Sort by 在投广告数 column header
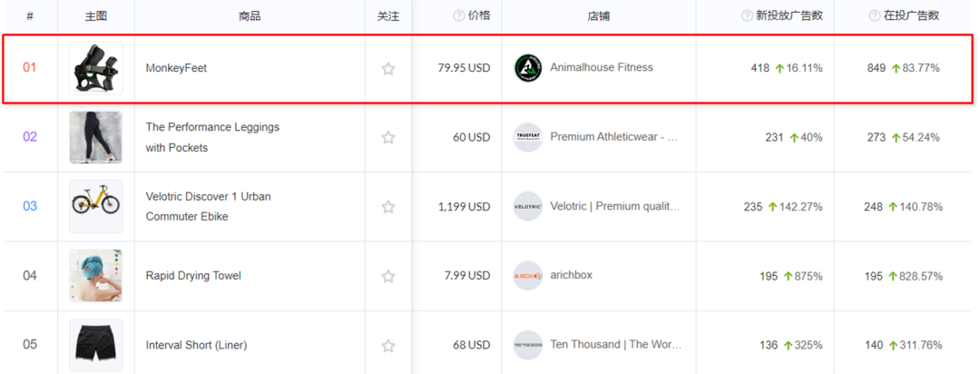The height and width of the screenshot is (374, 980). click(911, 15)
